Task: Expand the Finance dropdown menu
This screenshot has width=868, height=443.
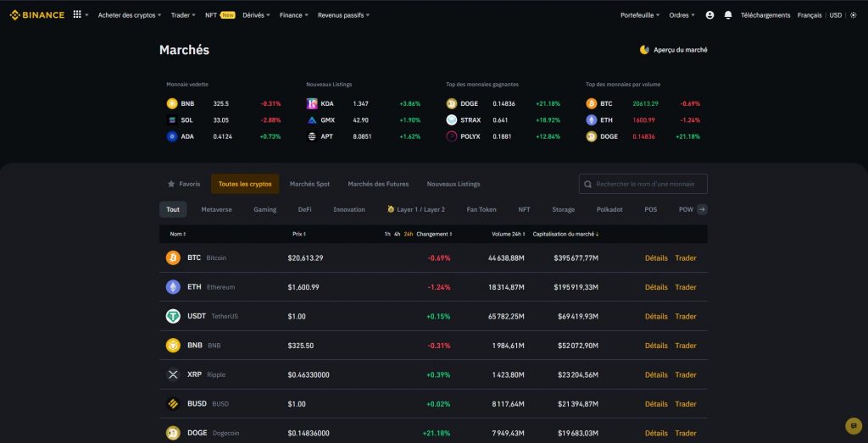Action: tap(294, 15)
